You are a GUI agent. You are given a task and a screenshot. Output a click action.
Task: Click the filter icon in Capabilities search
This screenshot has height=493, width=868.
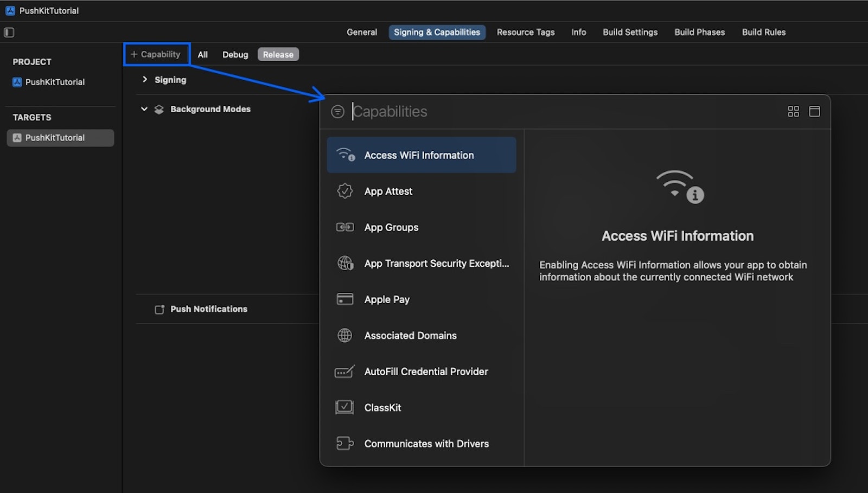(x=337, y=112)
